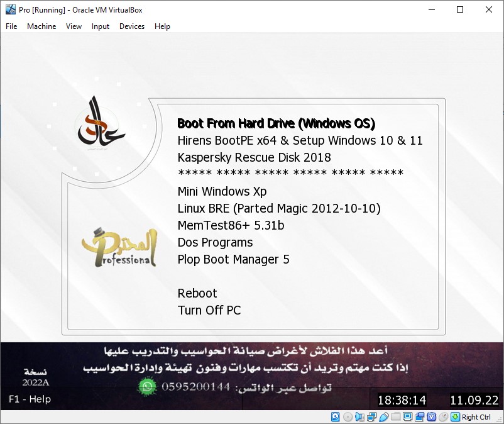This screenshot has height=424, width=504.
Task: Open the USB devices status icon
Action: click(x=383, y=417)
